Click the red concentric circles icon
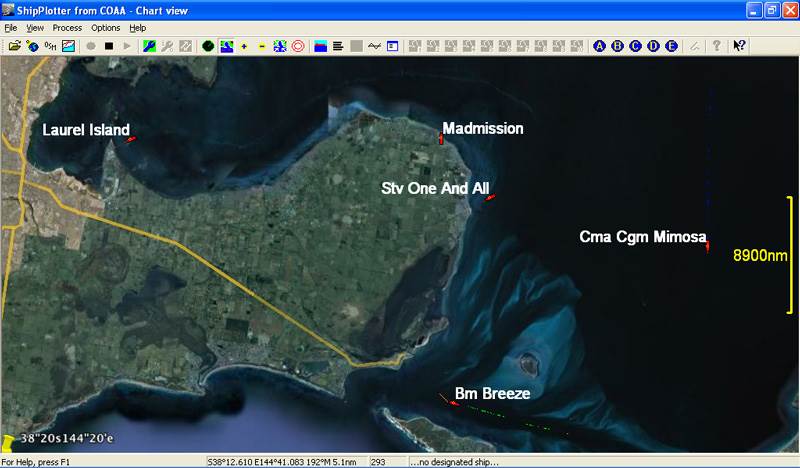This screenshot has height=468, width=800. point(298,46)
